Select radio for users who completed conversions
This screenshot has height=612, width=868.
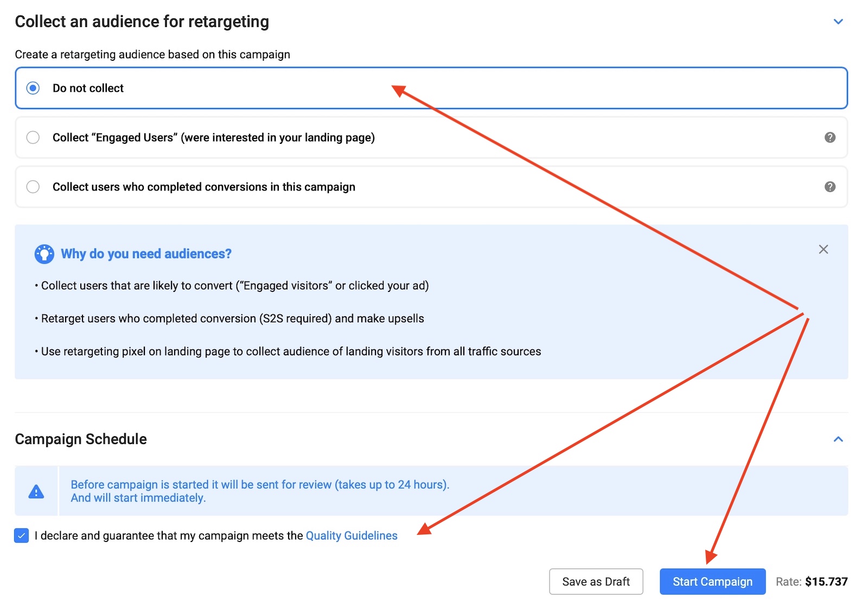coord(33,187)
